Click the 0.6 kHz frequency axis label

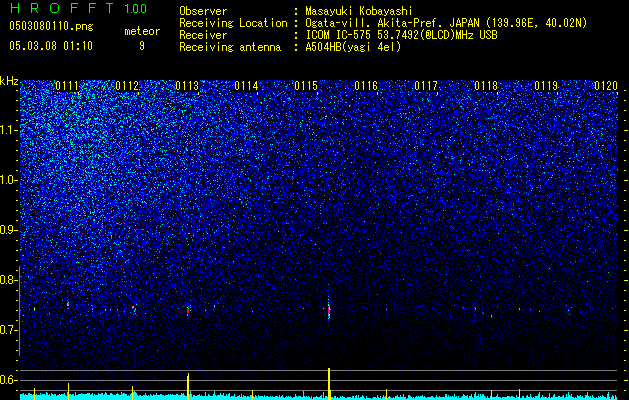8,380
